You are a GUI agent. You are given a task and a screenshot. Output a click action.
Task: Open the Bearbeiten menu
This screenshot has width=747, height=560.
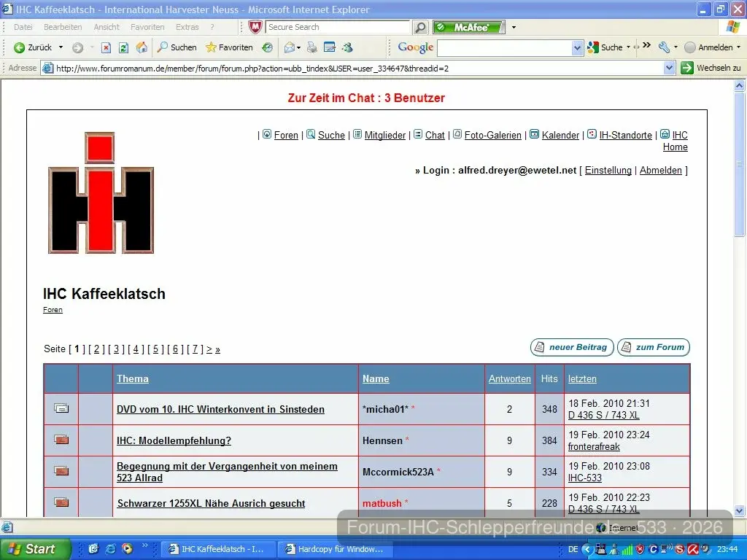click(63, 27)
